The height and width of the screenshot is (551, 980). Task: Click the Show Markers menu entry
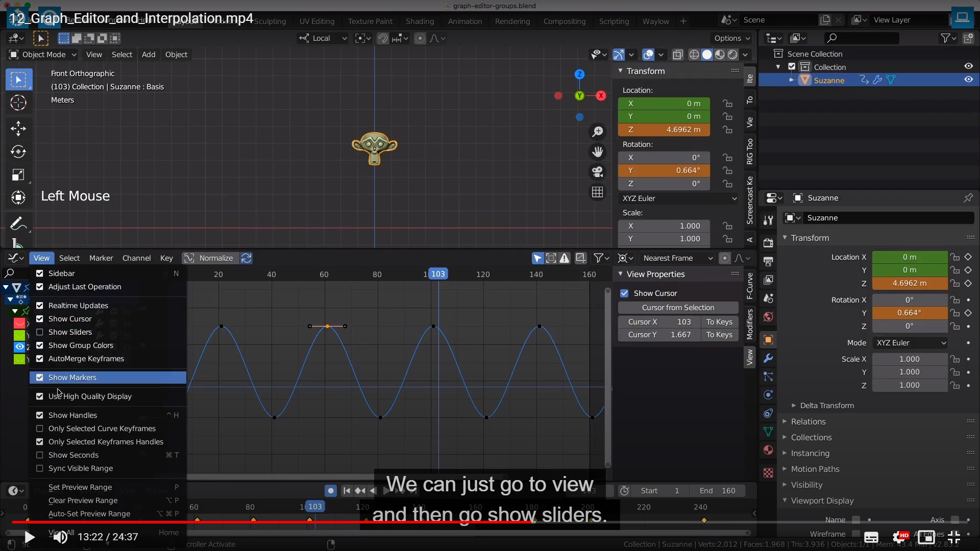click(x=72, y=378)
